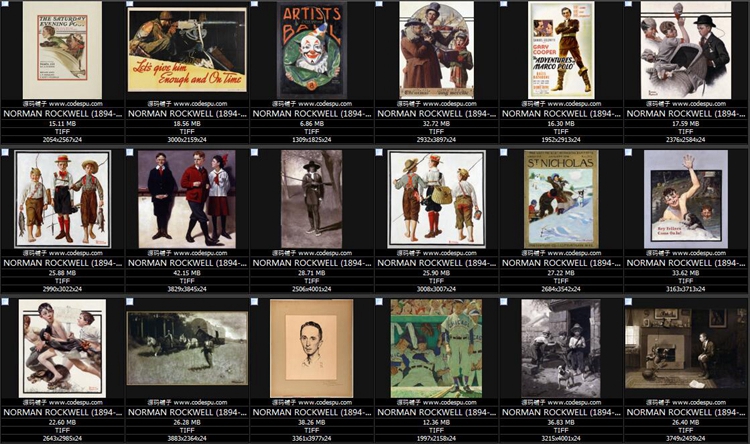
Task: Tick checkbox for the front-view fishing boys image
Action: pyautogui.click(x=5, y=152)
